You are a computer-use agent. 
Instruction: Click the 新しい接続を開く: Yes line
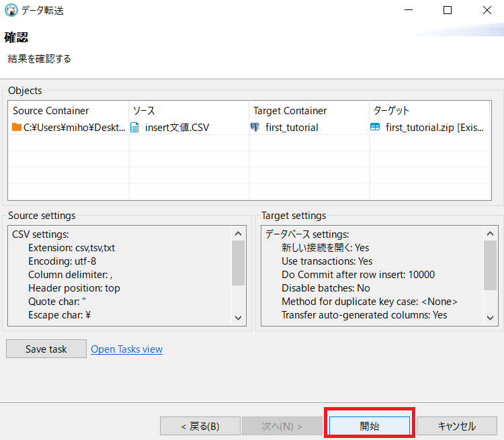(325, 248)
